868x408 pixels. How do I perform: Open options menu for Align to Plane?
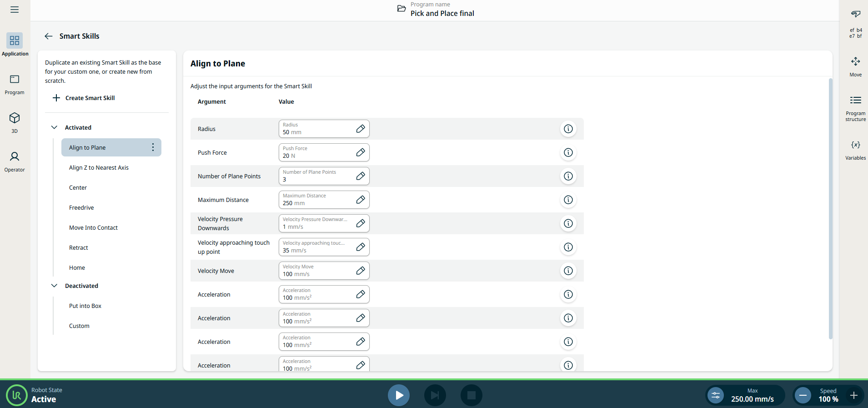[x=153, y=147]
